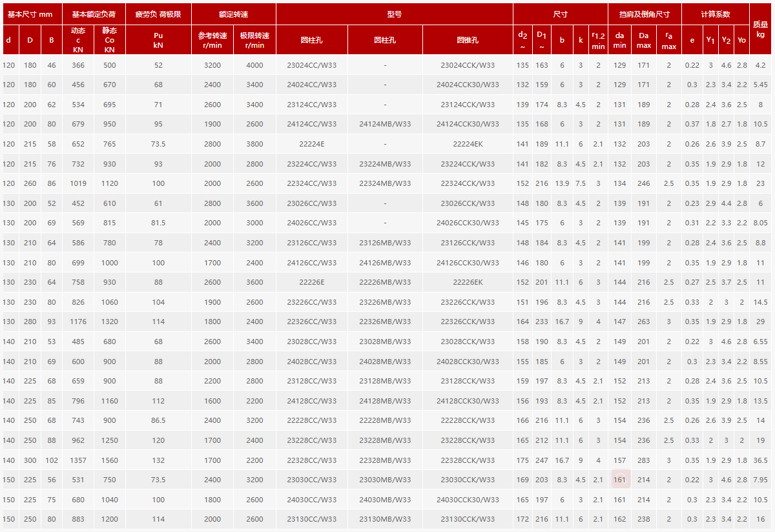Viewport: 775px width, 532px height.
Task: Click the 22226E model entry
Action: pyautogui.click(x=311, y=282)
